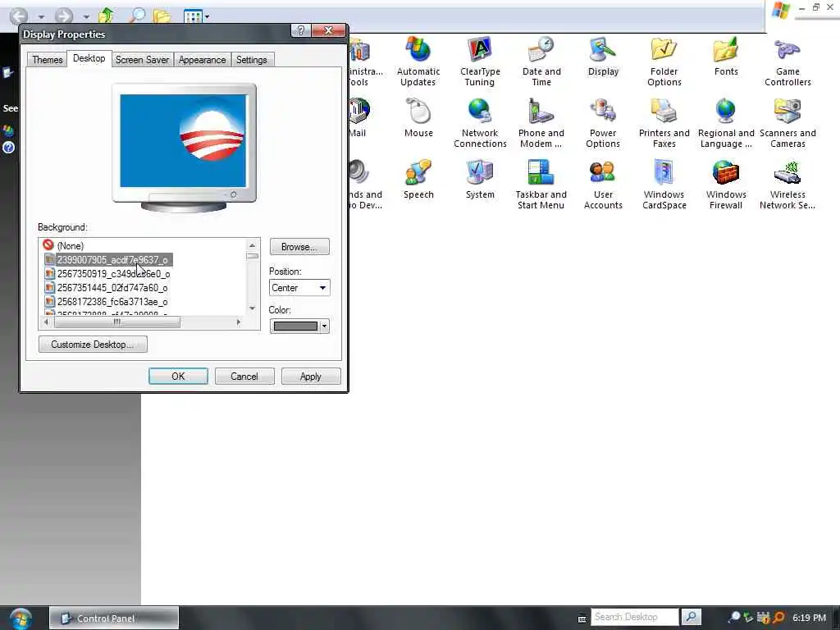Screen dimensions: 840x630
Task: Switch to the Settings tab
Action: (251, 59)
